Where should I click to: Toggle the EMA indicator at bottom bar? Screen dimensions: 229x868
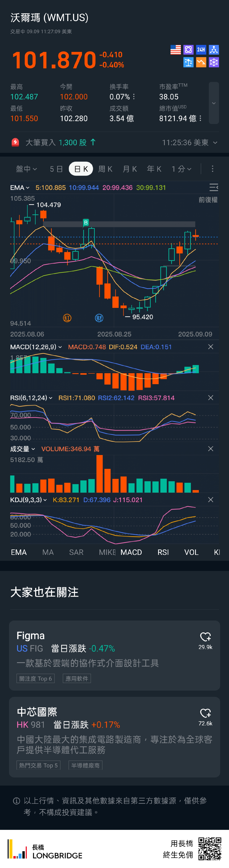click(x=19, y=552)
